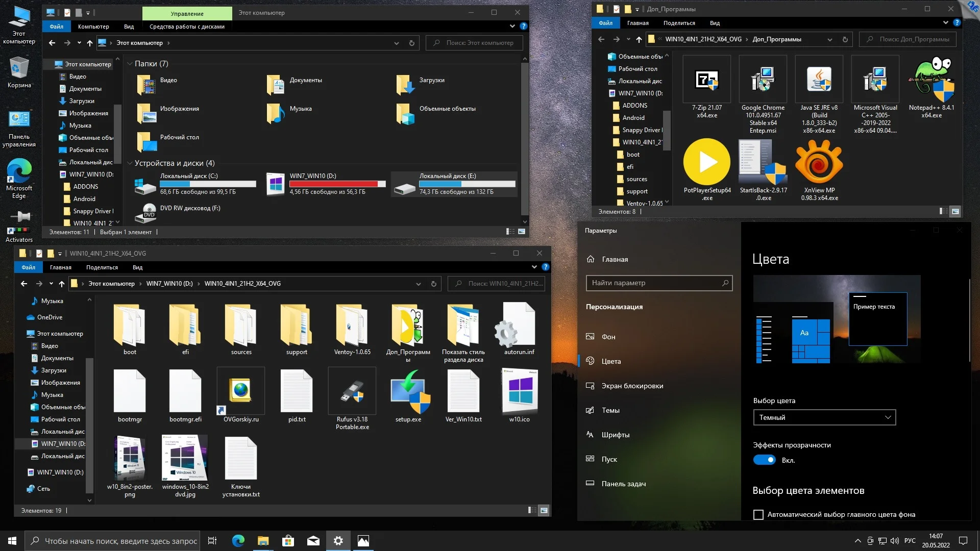The image size is (980, 551).
Task: Go to Главная in Settings
Action: (x=615, y=259)
